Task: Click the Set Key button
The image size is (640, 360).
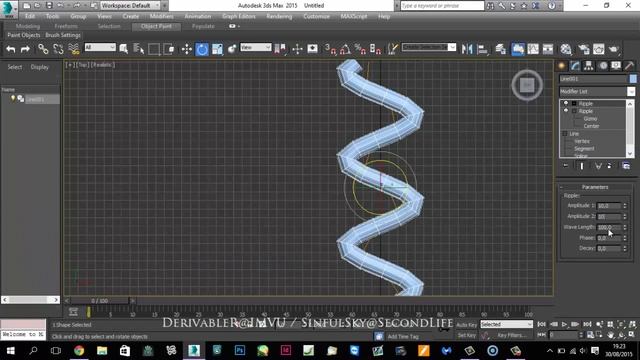Action: [467, 335]
